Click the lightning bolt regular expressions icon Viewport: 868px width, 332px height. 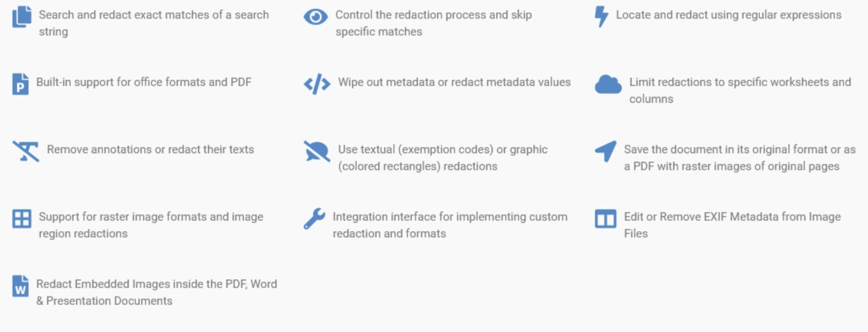point(601,17)
